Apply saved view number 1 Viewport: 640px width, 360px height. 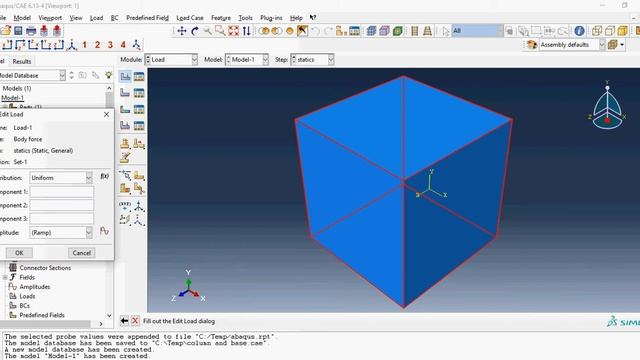click(84, 45)
